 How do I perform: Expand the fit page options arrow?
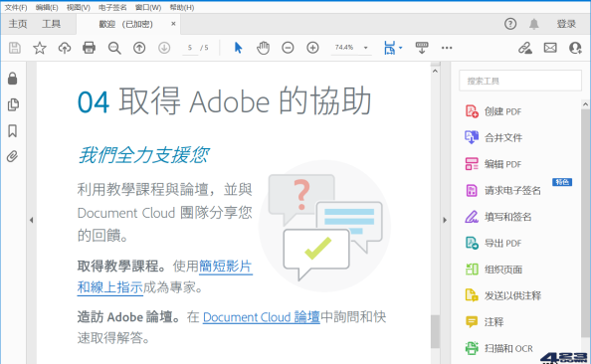[400, 48]
